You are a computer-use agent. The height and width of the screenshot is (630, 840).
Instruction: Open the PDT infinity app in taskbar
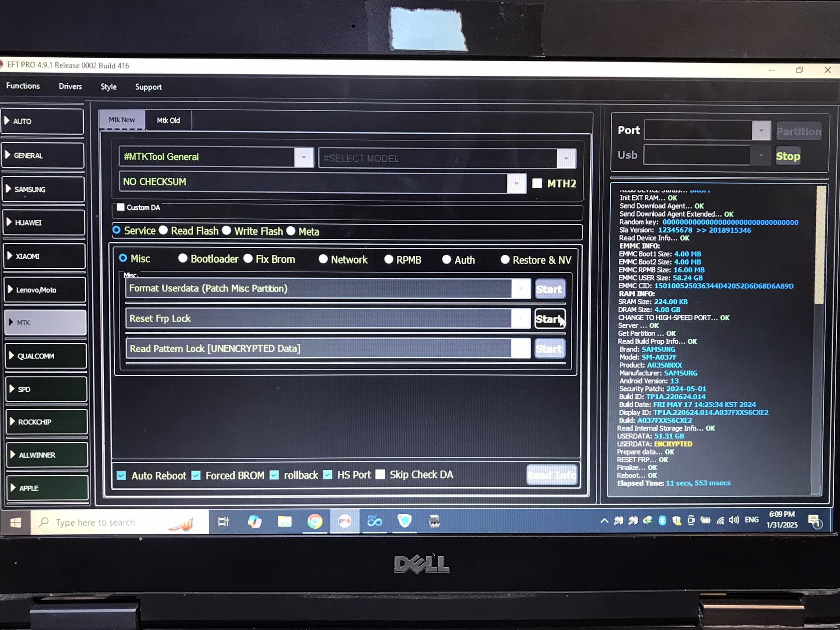374,522
